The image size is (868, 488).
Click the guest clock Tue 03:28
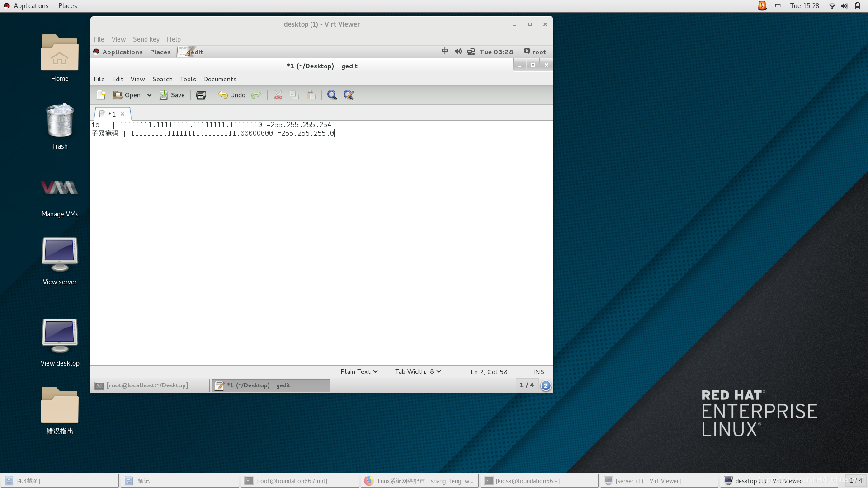pos(496,52)
